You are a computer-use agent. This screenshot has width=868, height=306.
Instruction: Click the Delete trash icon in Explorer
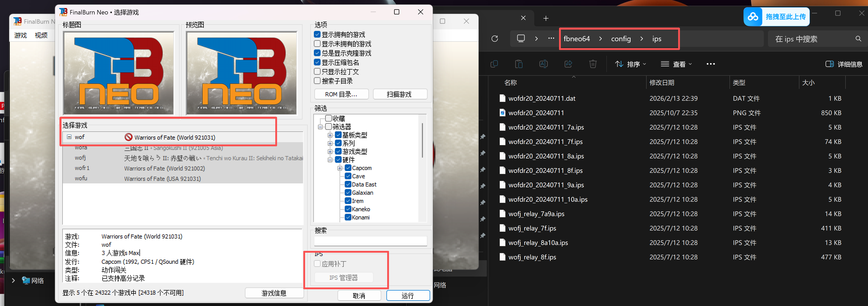coord(593,64)
